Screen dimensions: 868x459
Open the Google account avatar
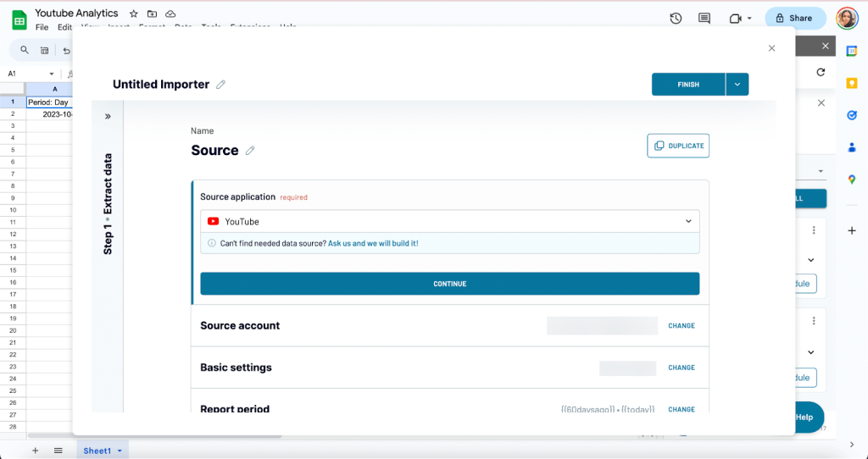pos(847,19)
